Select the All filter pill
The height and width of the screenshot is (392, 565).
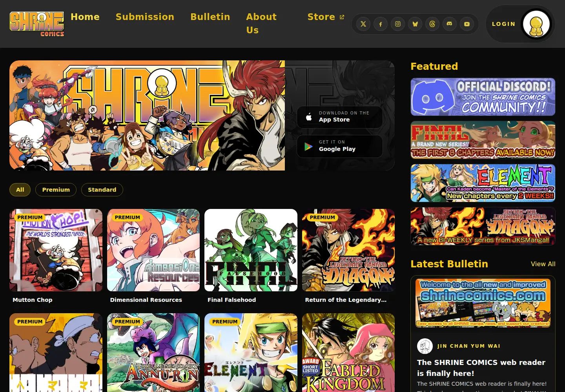(x=20, y=190)
